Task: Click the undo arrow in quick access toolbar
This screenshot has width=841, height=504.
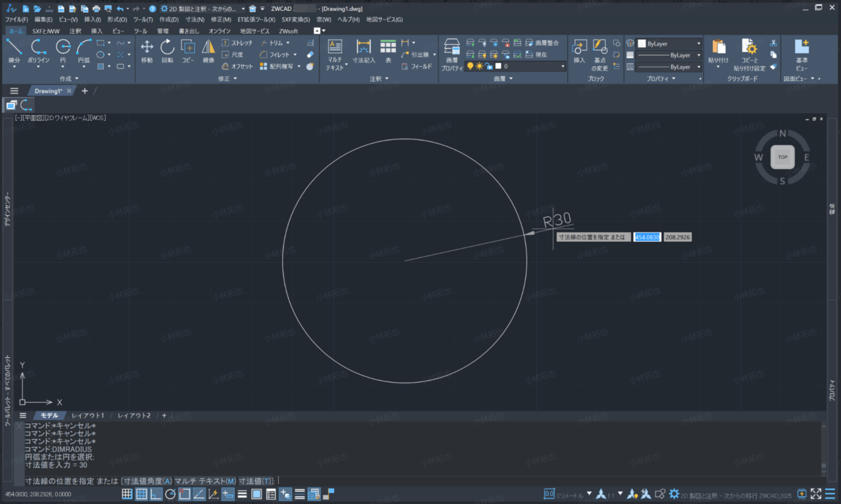Action: click(x=119, y=9)
